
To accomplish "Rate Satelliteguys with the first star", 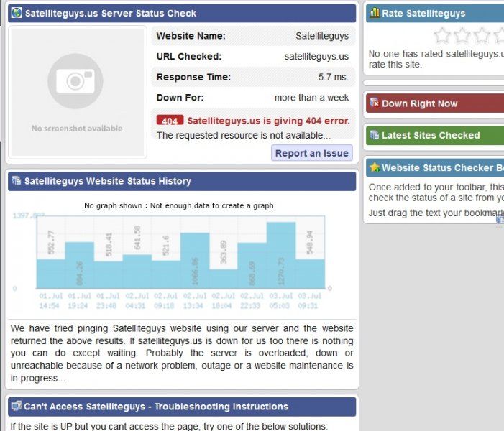I will (x=442, y=35).
